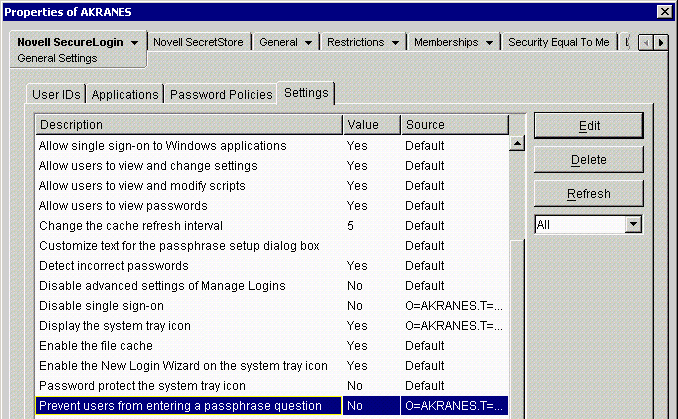
Task: Sort by the Source column header
Action: coord(455,125)
